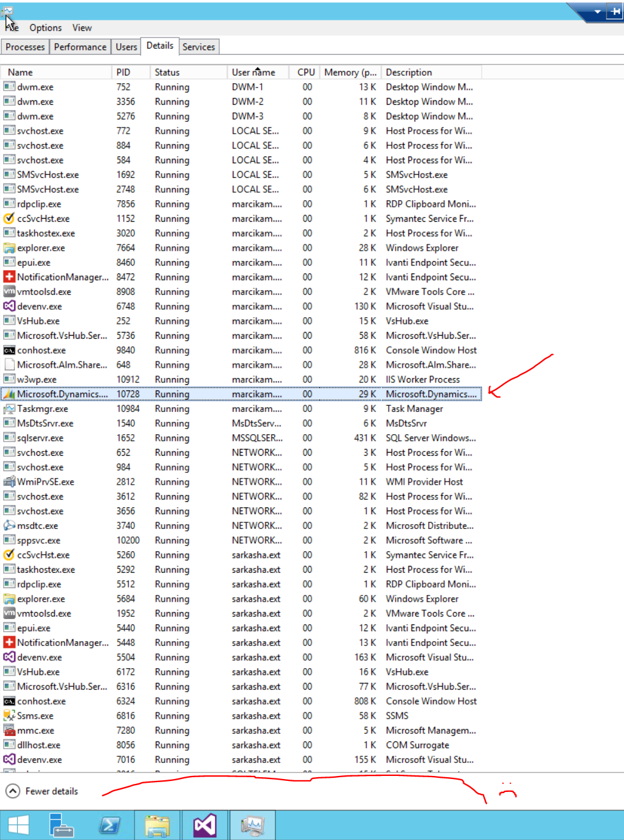624x840 pixels.
Task: Sort by the Memory column header
Action: click(x=350, y=72)
